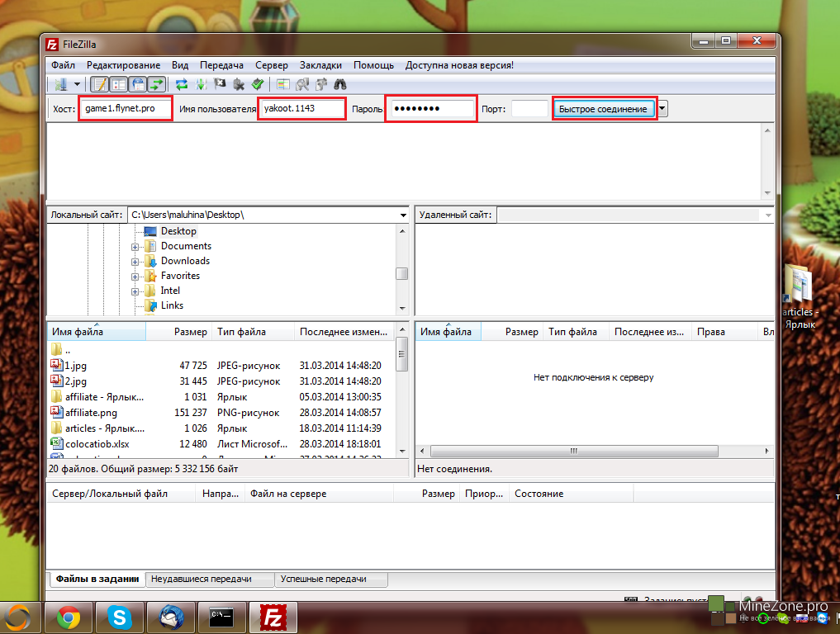The width and height of the screenshot is (840, 634).
Task: Toggle the transfer queue display
Action: click(157, 84)
